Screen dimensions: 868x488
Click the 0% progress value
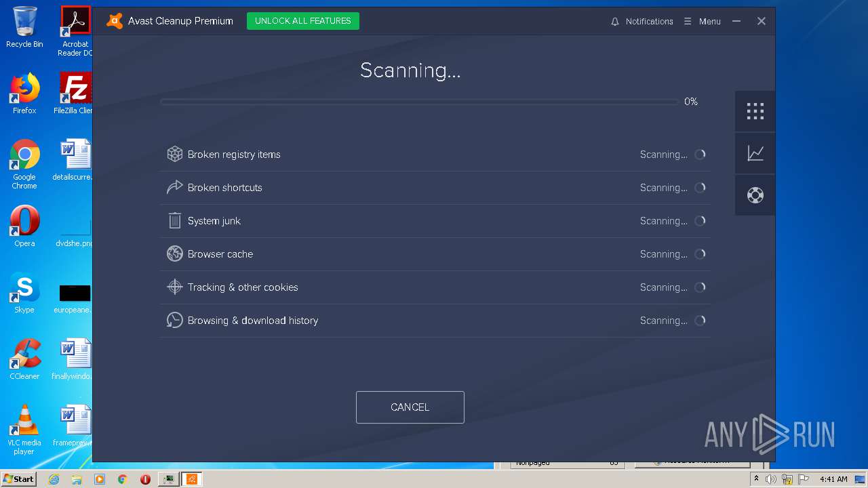click(691, 102)
